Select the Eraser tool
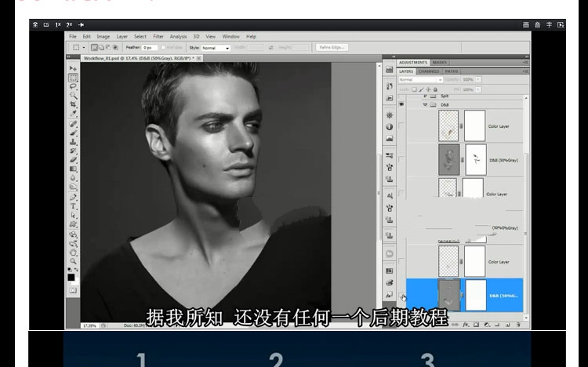The image size is (588, 367). 73,160
